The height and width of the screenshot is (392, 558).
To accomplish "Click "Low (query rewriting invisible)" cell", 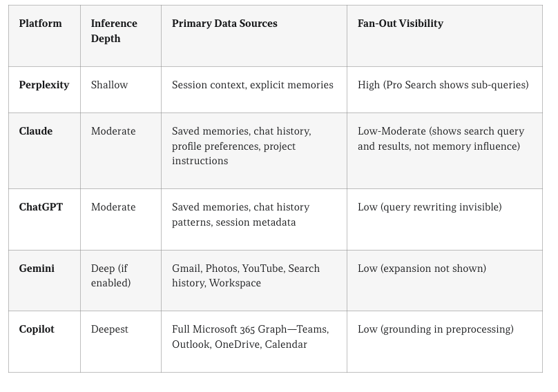I will coord(430,207).
